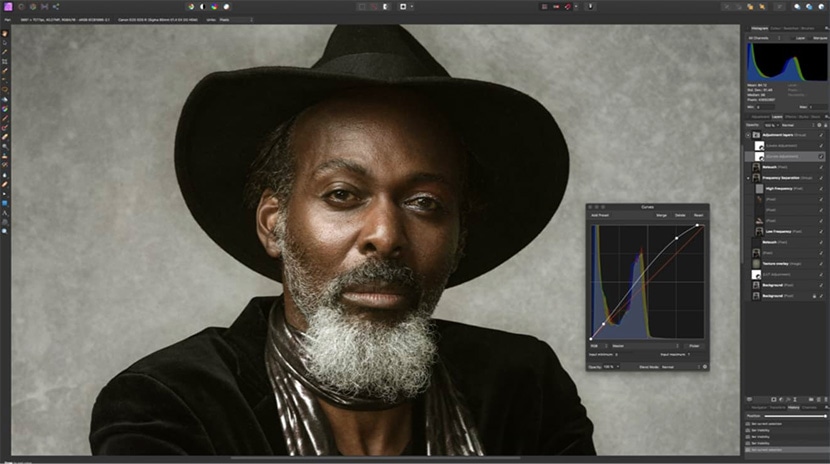Select the Hand/View tool at top of toolbar
The width and height of the screenshot is (830, 464).
click(x=5, y=34)
